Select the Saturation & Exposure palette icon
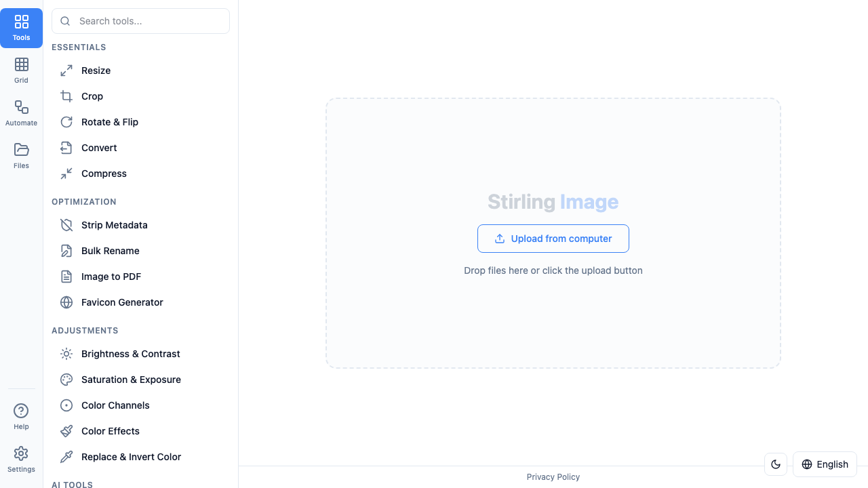Image resolution: width=868 pixels, height=488 pixels. (x=66, y=380)
